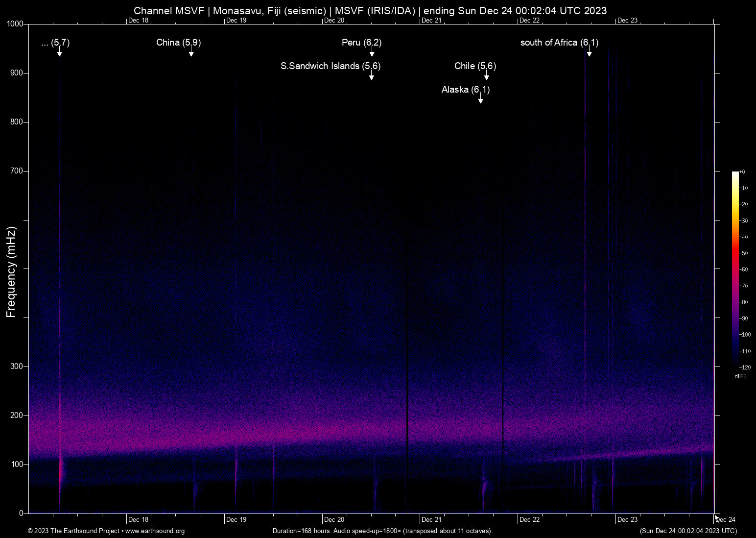Select the S.Sandwich Islands (5.6) marker
The height and width of the screenshot is (538, 756).
371,74
